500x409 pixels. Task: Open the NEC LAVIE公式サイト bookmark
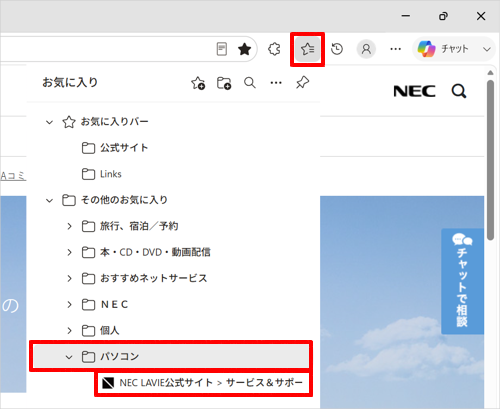coord(203,383)
